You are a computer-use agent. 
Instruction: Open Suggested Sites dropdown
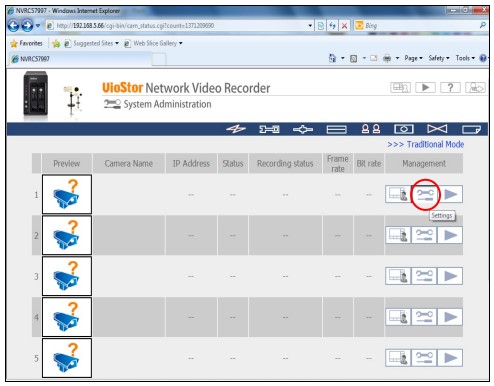click(91, 43)
